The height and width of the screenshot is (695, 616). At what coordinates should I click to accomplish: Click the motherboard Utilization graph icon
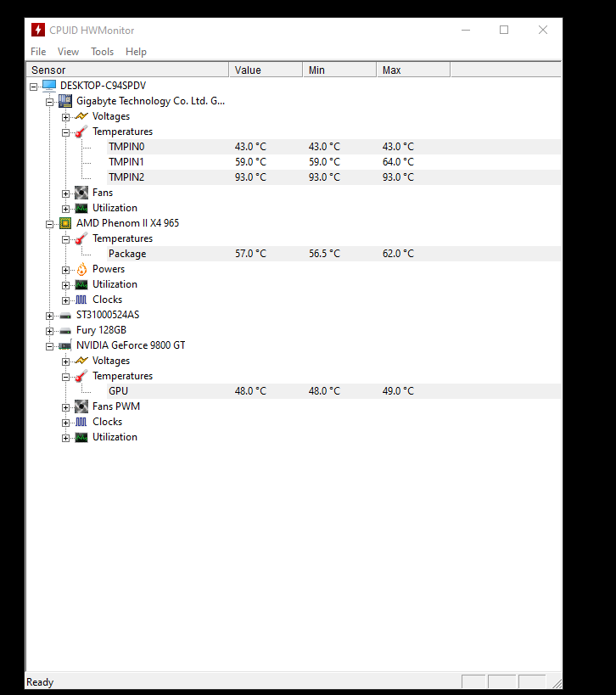[x=81, y=208]
